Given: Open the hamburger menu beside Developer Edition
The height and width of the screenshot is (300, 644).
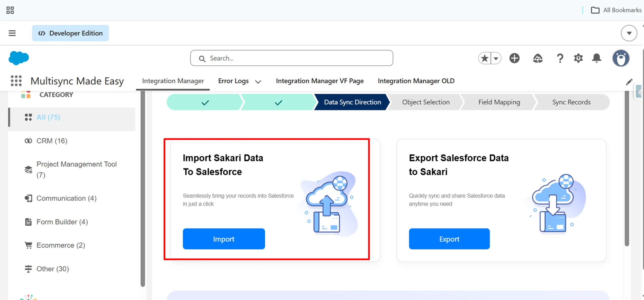Looking at the screenshot, I should 12,33.
